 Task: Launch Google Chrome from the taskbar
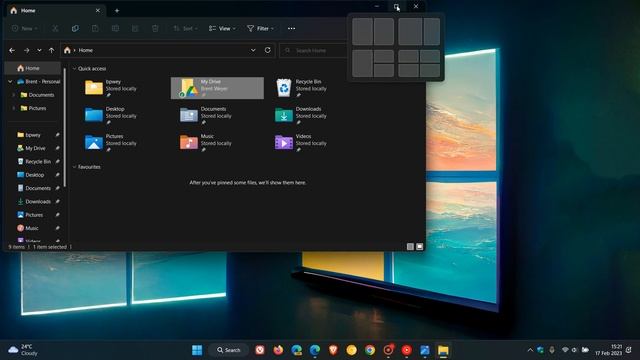(370, 350)
